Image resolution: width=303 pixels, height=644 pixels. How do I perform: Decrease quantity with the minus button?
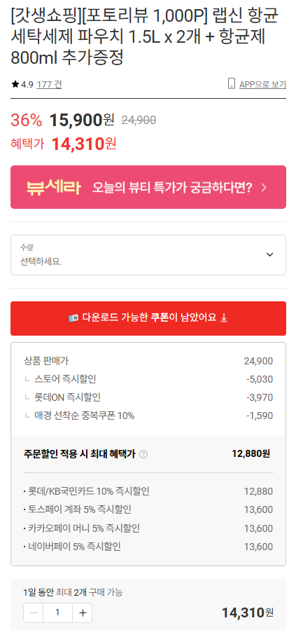pos(34,612)
